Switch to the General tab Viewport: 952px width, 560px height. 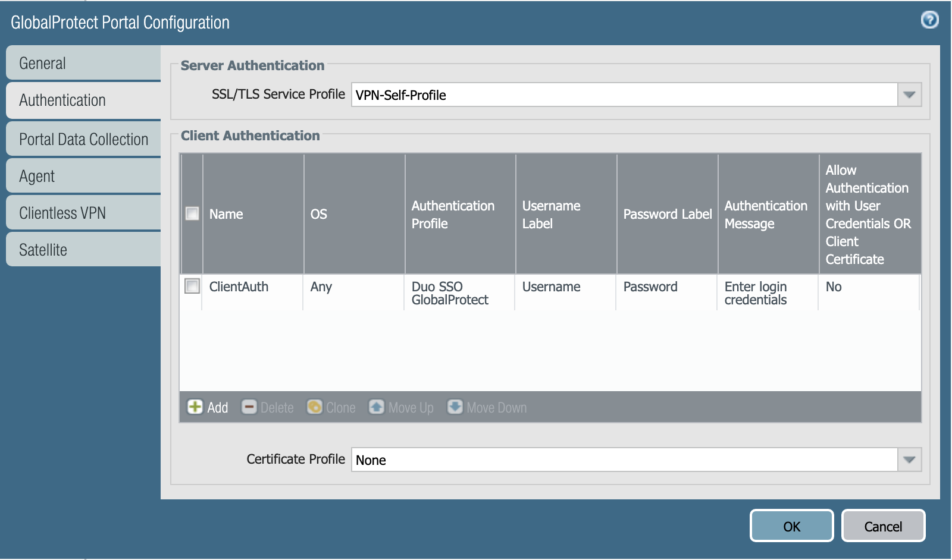[83, 62]
